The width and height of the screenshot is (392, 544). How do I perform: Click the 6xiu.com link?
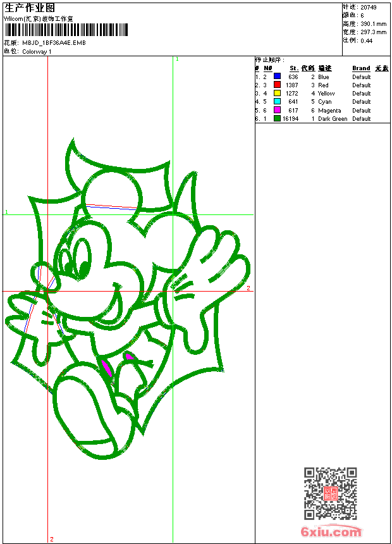coord(331,531)
